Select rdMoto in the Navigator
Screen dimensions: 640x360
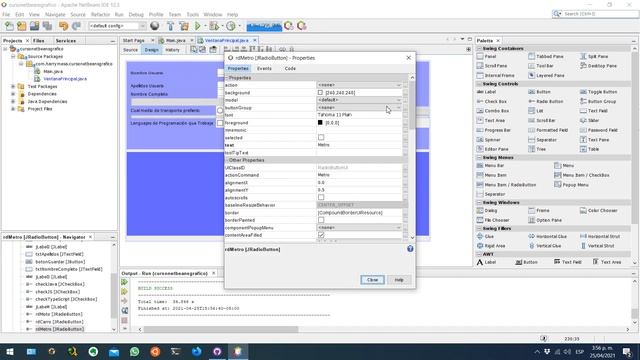pos(59,314)
